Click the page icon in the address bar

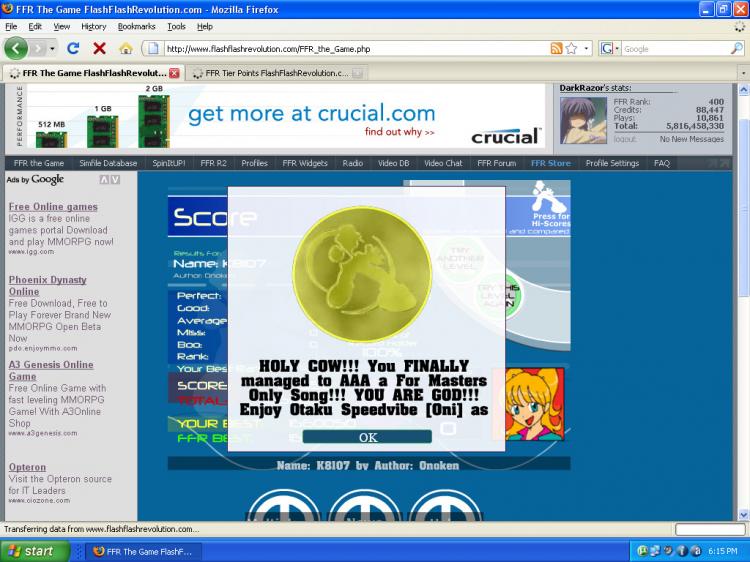(153, 48)
